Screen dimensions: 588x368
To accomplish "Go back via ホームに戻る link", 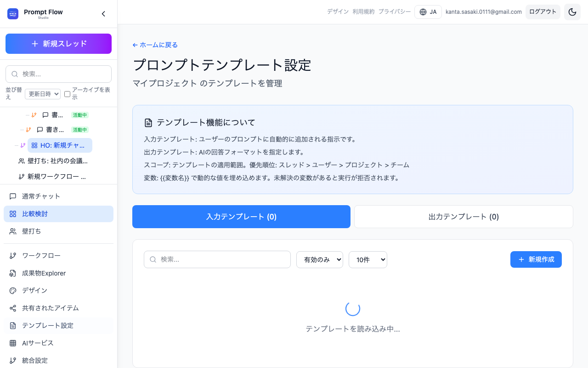I will (155, 45).
